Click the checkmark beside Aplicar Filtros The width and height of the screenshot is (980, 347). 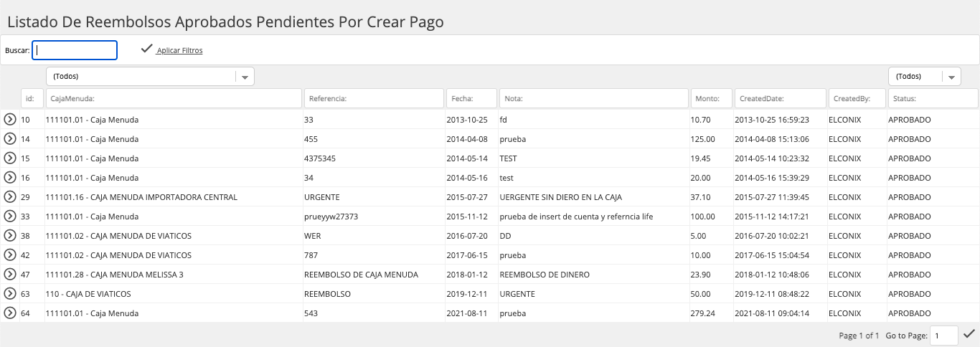point(147,49)
